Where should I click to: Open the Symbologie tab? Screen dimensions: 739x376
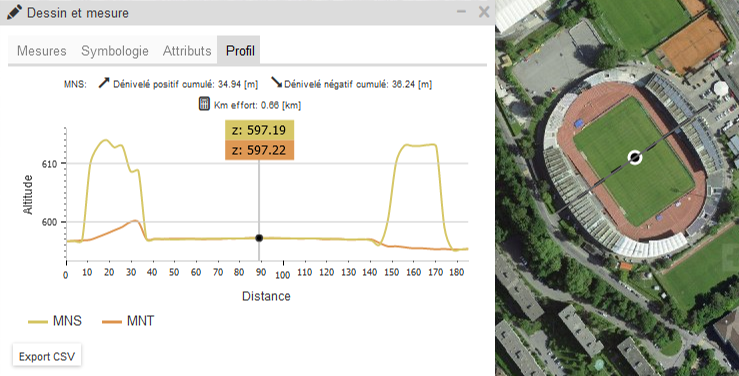click(x=115, y=50)
